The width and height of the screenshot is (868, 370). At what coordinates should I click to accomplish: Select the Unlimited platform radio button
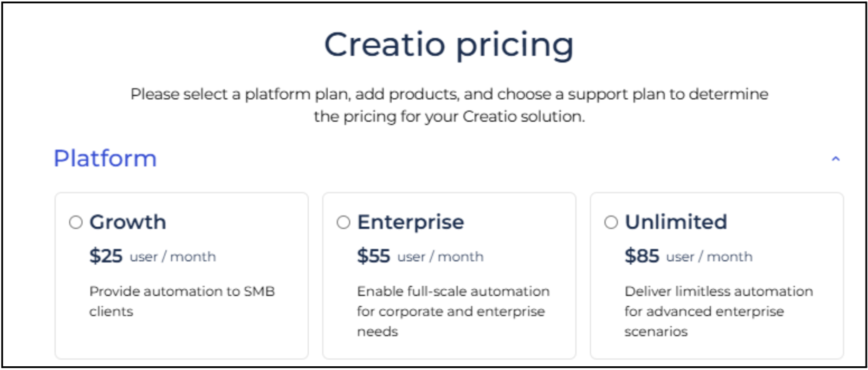pos(610,223)
